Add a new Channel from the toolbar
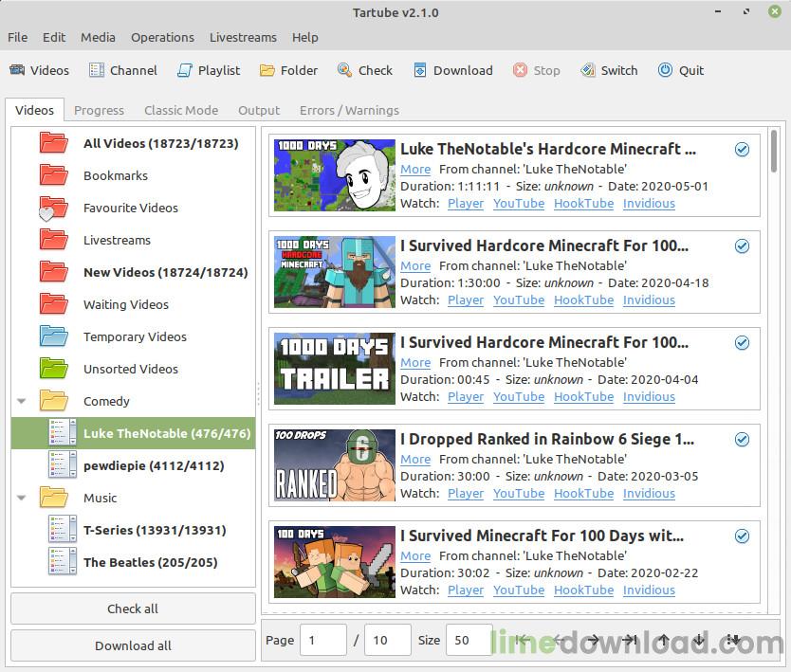The height and width of the screenshot is (672, 791). pyautogui.click(x=123, y=70)
